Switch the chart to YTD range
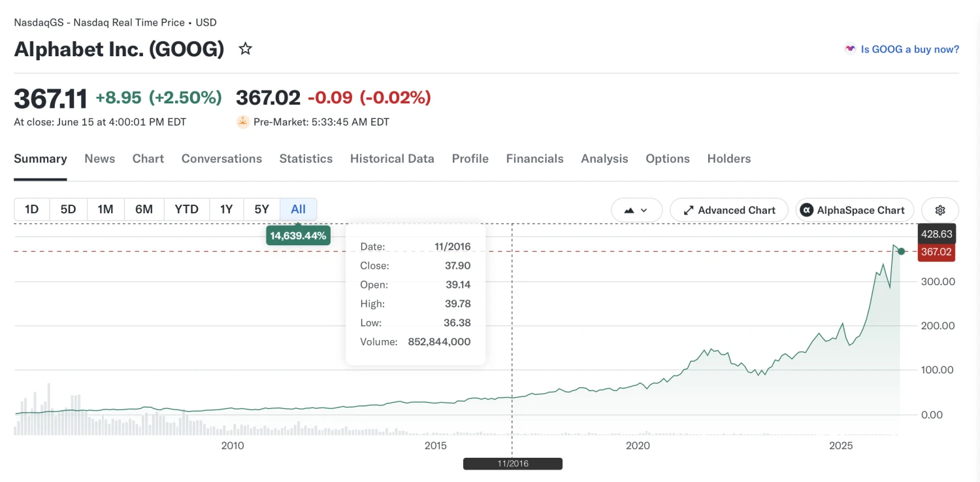 (187, 209)
